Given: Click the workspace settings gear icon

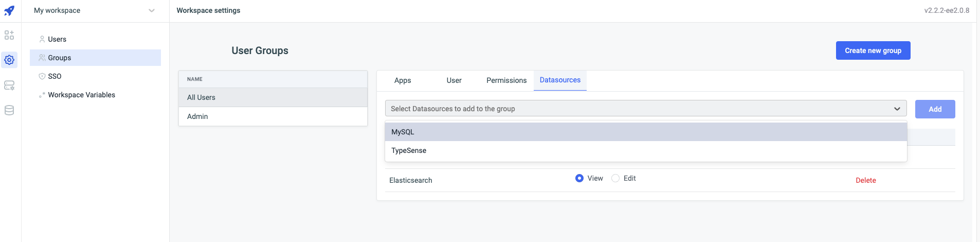Looking at the screenshot, I should click(x=9, y=60).
